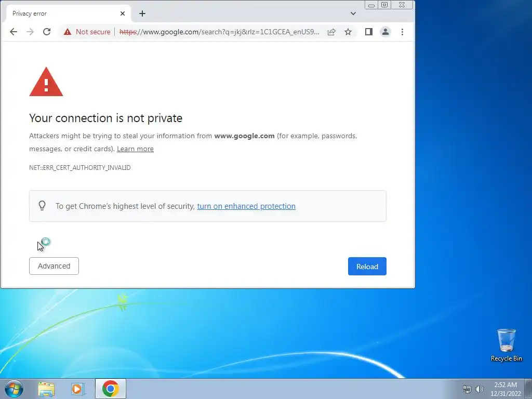This screenshot has height=399, width=532.
Task: Open the network tray icon
Action: click(467, 389)
